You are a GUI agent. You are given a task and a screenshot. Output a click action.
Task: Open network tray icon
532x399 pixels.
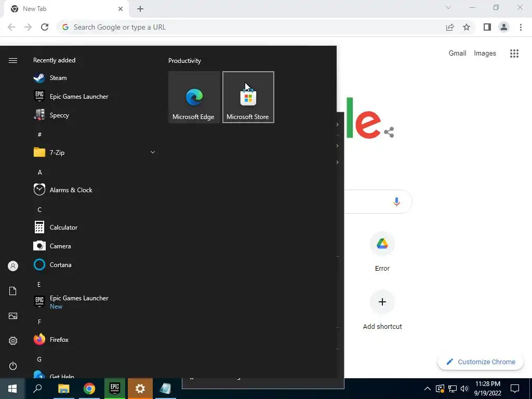[x=453, y=389]
